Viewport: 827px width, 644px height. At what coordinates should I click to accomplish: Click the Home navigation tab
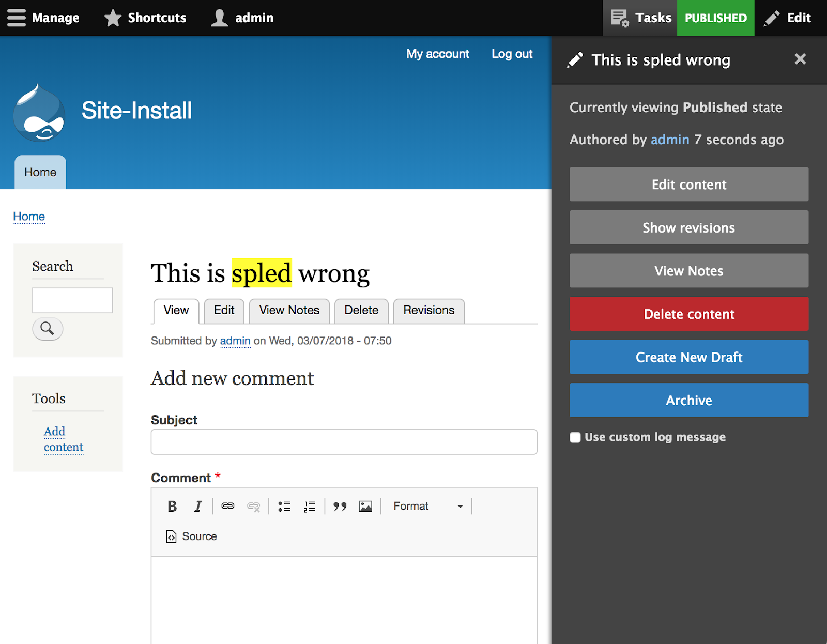(x=40, y=172)
